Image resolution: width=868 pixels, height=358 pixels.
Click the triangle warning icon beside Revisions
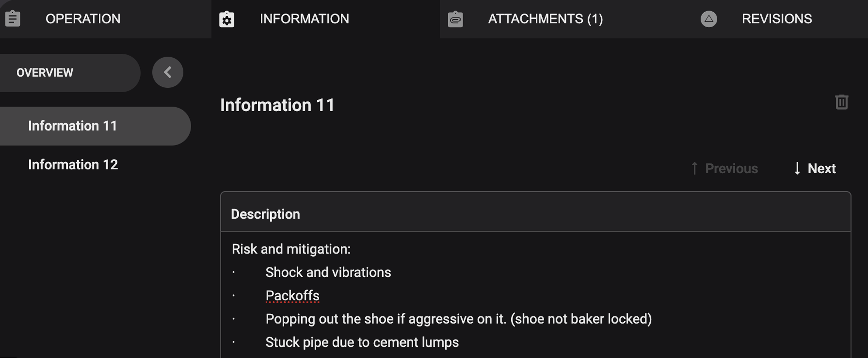tap(709, 19)
